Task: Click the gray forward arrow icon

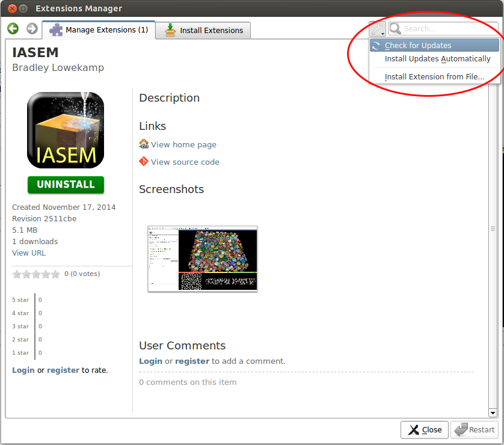Action: coord(32,29)
